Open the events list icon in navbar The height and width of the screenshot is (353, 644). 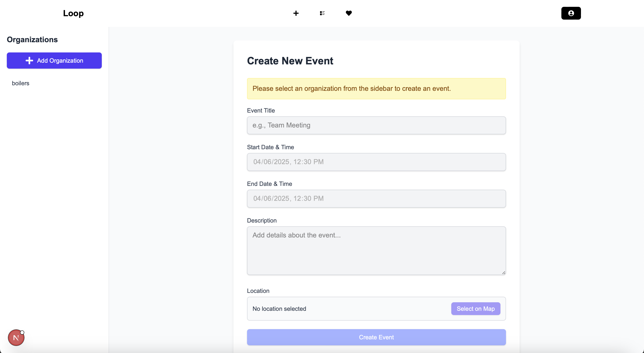pos(322,13)
